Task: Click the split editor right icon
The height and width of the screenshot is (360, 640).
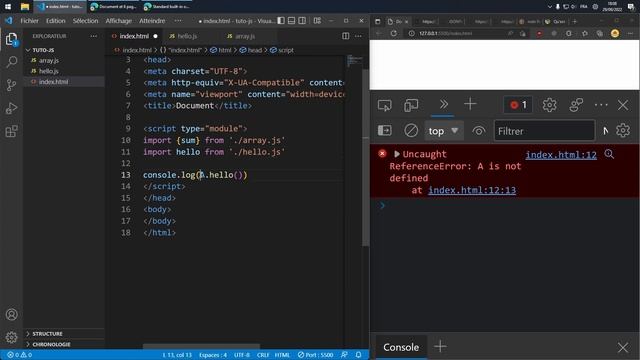Action: tap(345, 36)
